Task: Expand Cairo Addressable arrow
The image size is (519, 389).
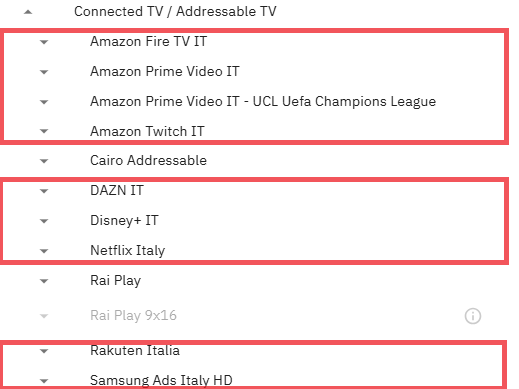Action: point(44,161)
